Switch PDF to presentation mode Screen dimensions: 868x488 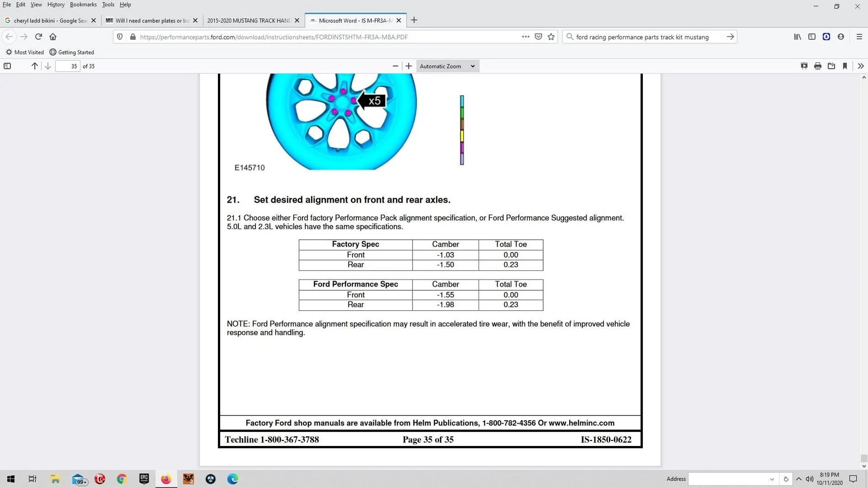click(x=804, y=66)
